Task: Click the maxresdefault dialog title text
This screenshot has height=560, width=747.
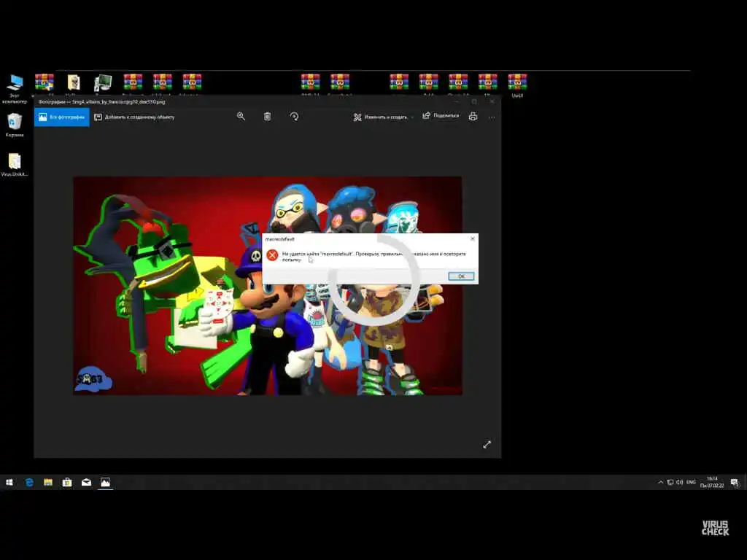Action: (x=279, y=239)
